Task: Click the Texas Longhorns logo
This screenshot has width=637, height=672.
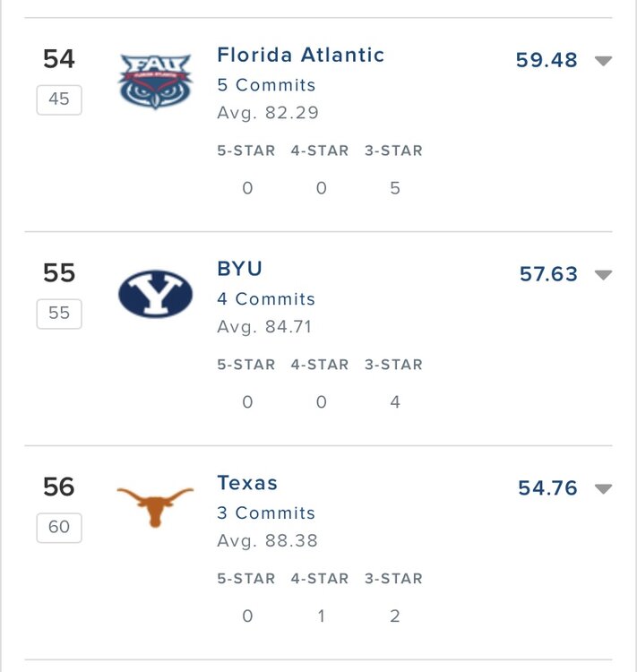Action: (155, 506)
